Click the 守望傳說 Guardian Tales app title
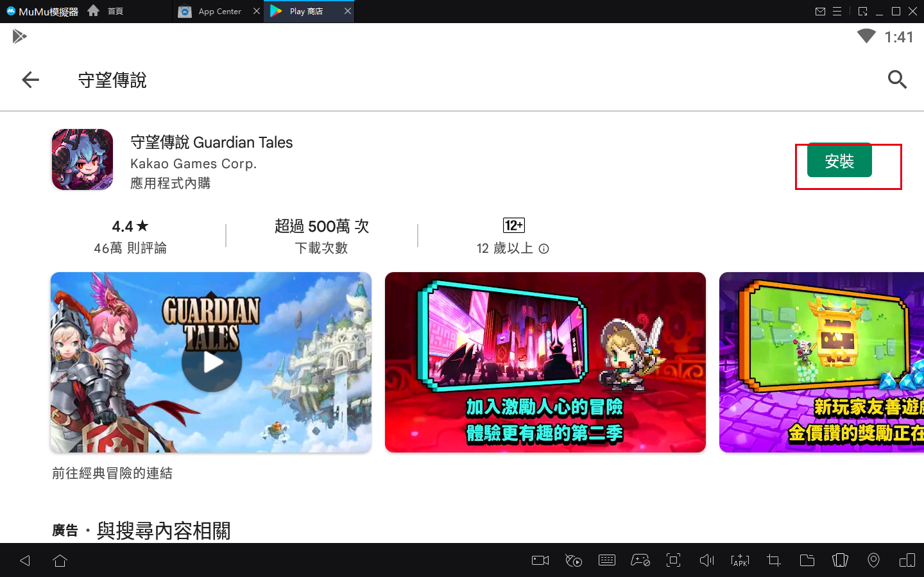 tap(212, 142)
